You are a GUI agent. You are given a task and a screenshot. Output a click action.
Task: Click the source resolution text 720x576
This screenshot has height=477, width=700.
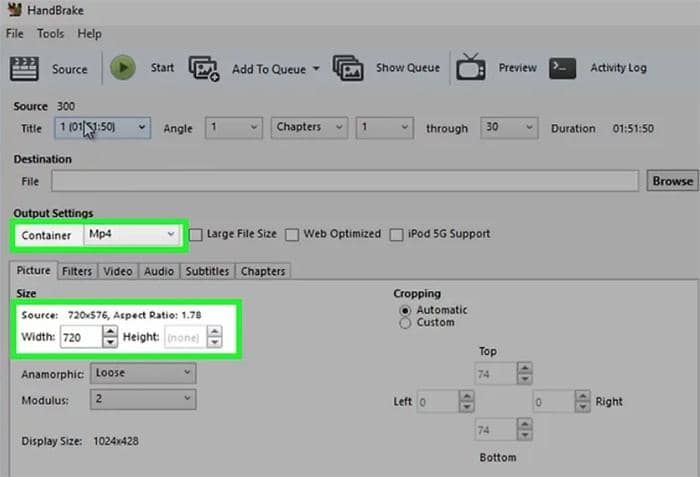[x=88, y=315]
